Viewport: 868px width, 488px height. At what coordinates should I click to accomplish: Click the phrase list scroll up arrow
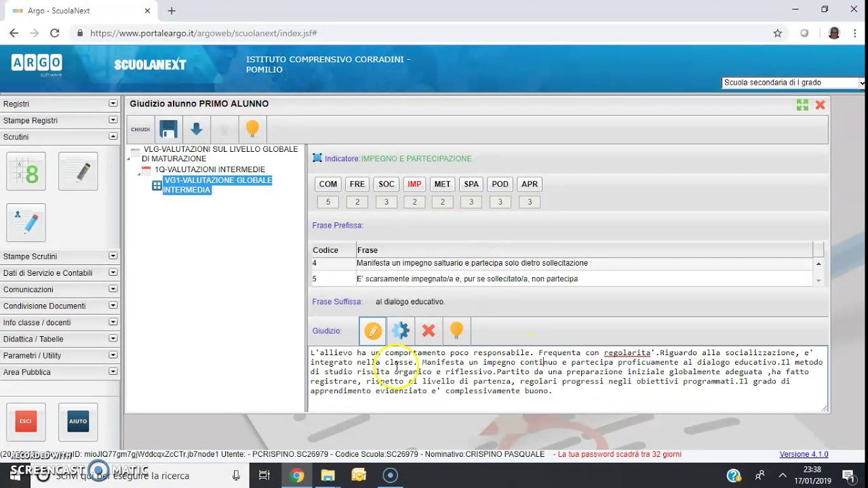pyautogui.click(x=818, y=264)
